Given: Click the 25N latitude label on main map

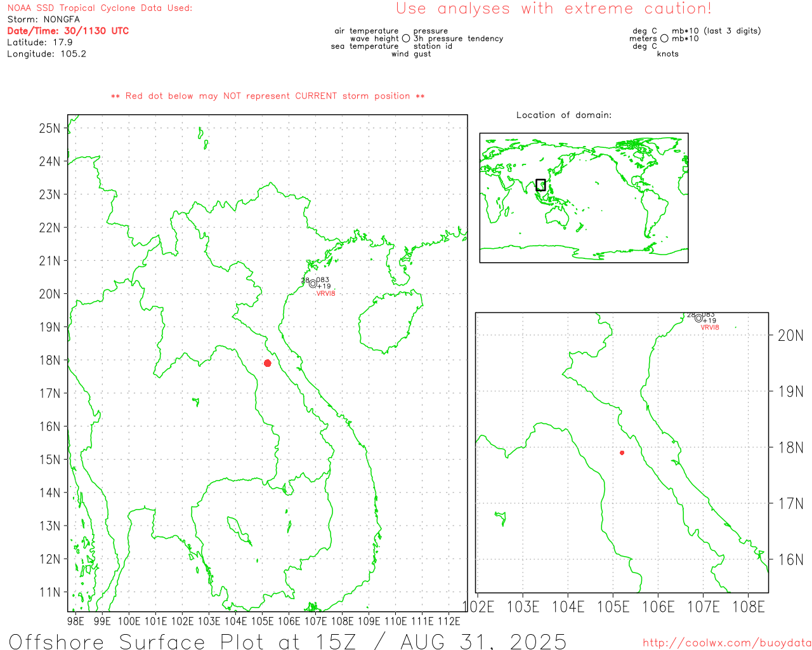Looking at the screenshot, I should coord(49,128).
